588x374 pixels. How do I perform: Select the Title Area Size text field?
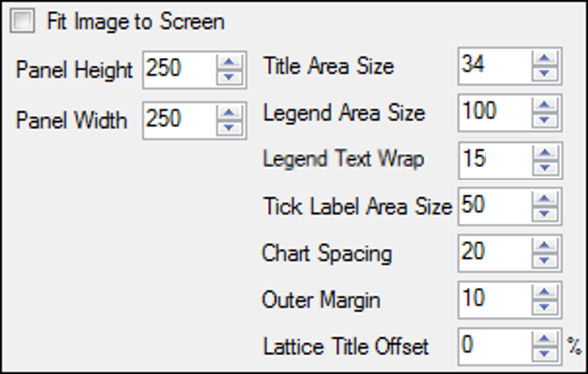coord(494,66)
